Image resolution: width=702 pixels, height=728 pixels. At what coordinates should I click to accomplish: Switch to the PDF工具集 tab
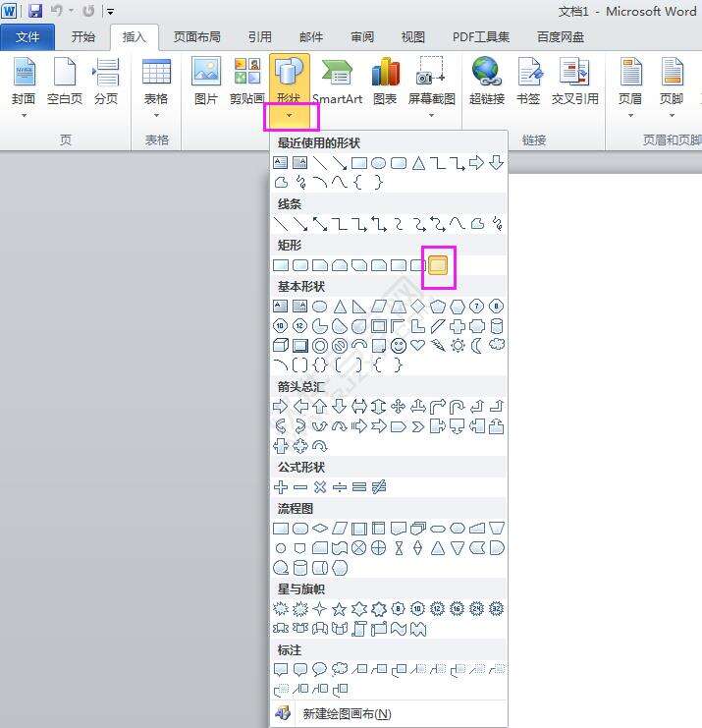click(481, 37)
